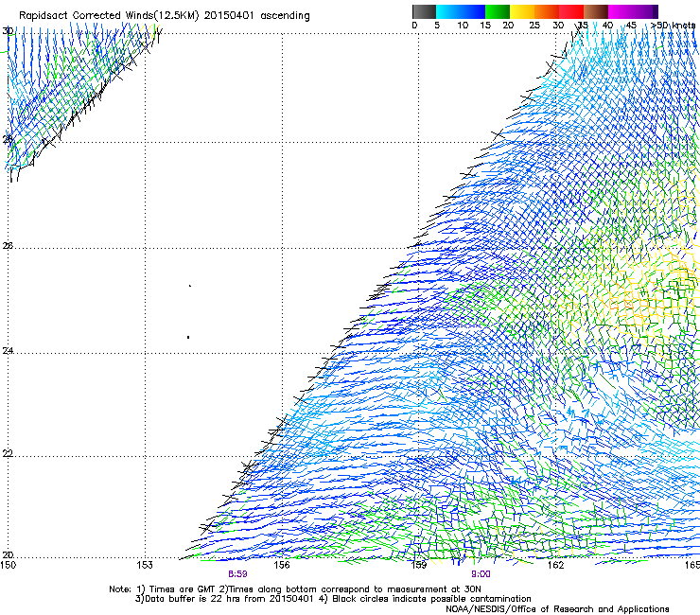Viewport: 700px width, 615px height.
Task: Click the latitude label 30
Action: (8, 31)
